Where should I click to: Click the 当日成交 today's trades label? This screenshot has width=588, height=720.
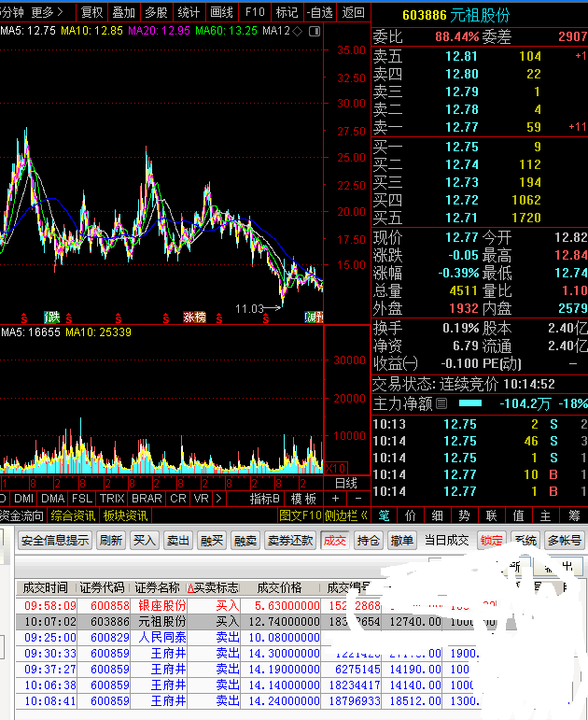click(447, 541)
